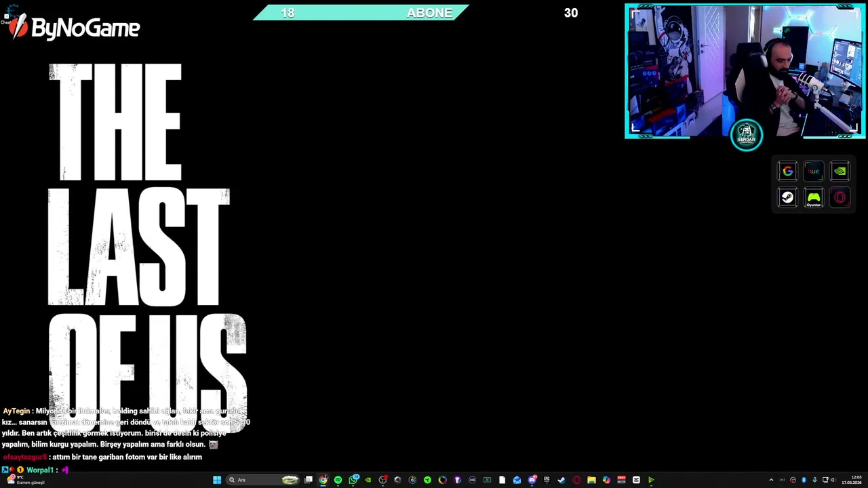Screen dimensions: 868x488
Task: Open Opera GX from the taskbar
Action: pos(576,480)
